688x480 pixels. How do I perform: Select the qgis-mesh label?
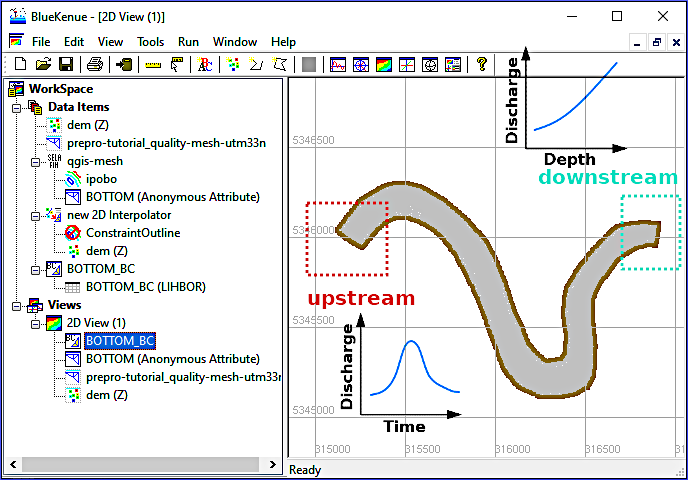95,161
